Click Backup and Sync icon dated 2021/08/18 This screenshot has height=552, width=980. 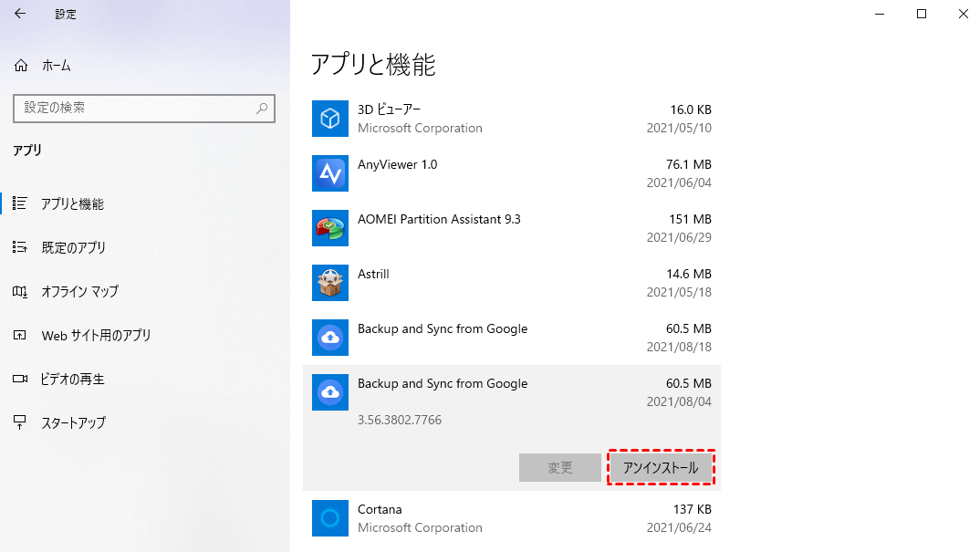coord(330,338)
